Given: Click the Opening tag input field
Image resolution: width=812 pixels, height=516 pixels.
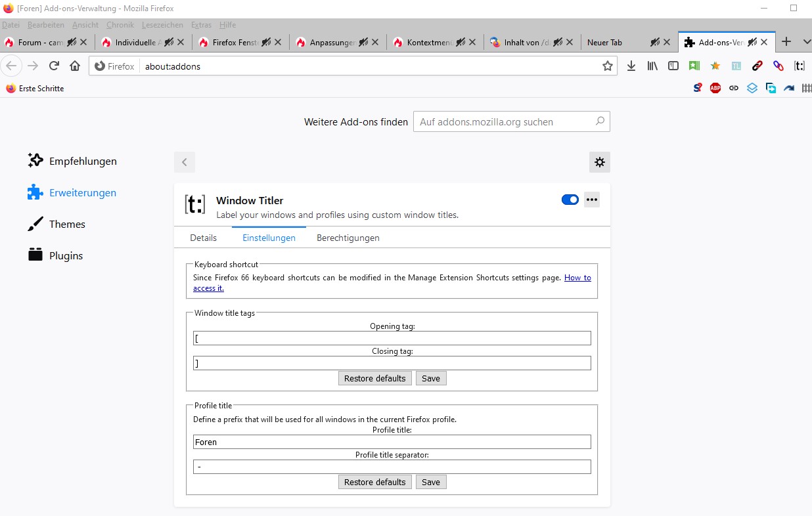Looking at the screenshot, I should coord(392,338).
